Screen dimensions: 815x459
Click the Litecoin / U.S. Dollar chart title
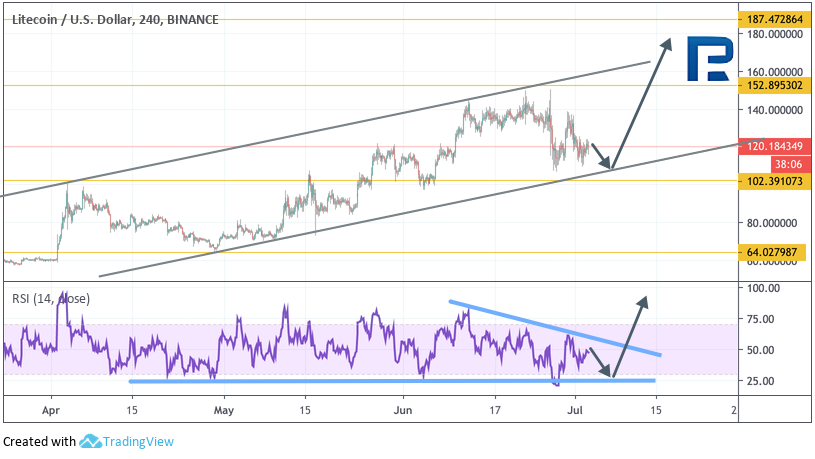(113, 17)
